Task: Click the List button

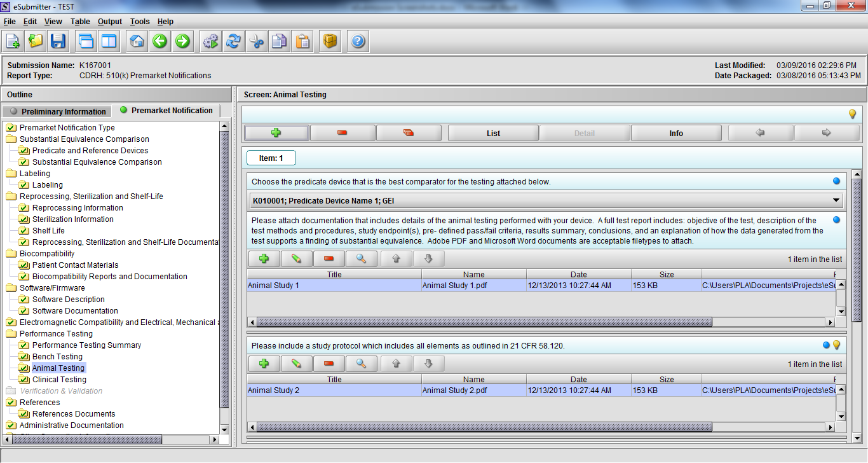Action: tap(493, 133)
